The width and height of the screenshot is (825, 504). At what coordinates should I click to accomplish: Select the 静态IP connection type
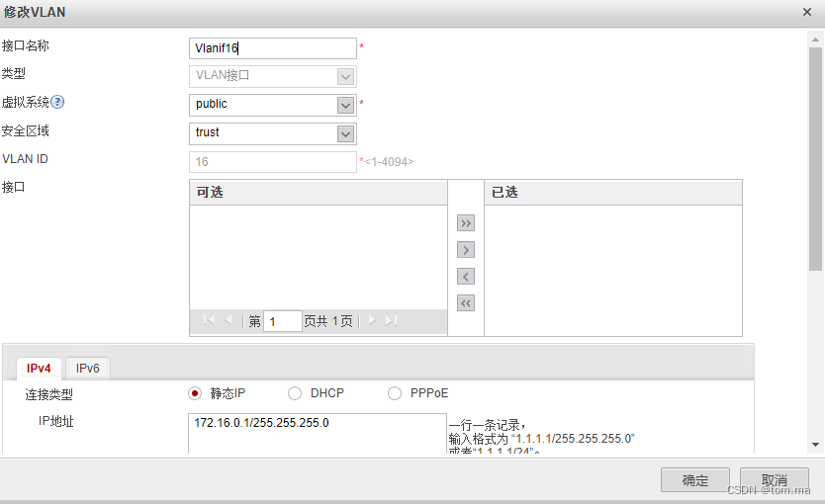(x=195, y=393)
